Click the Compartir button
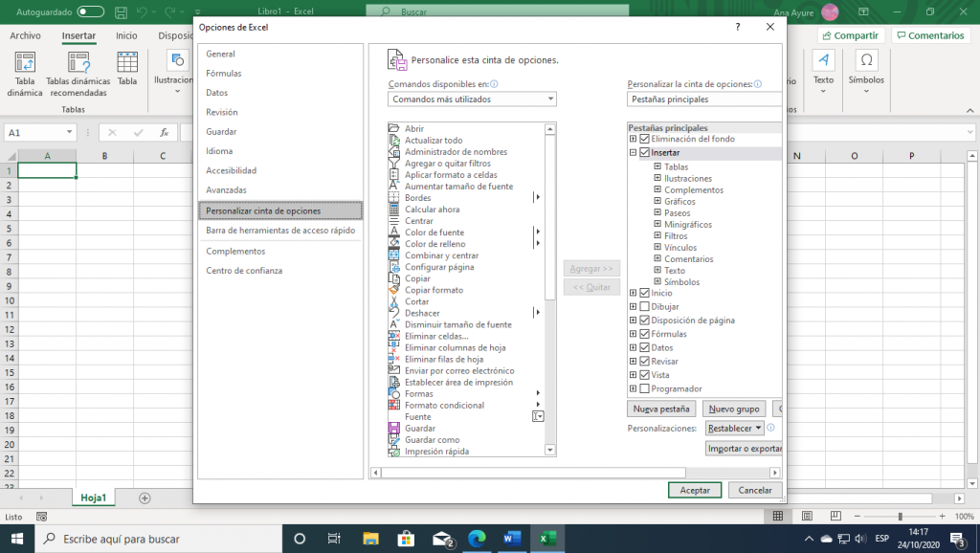The image size is (980, 553). click(x=851, y=35)
